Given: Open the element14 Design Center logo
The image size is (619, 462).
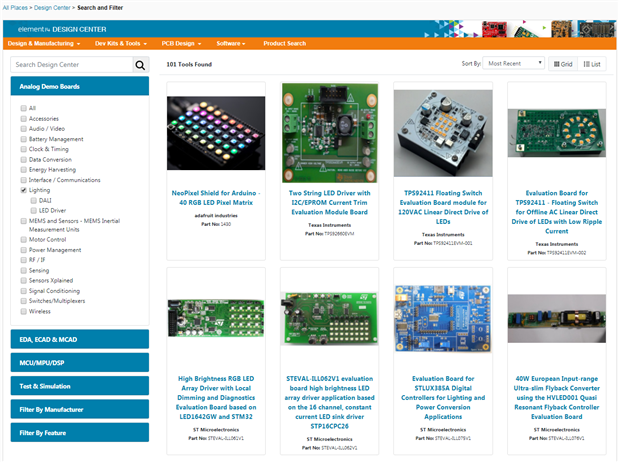Looking at the screenshot, I should pos(62,29).
